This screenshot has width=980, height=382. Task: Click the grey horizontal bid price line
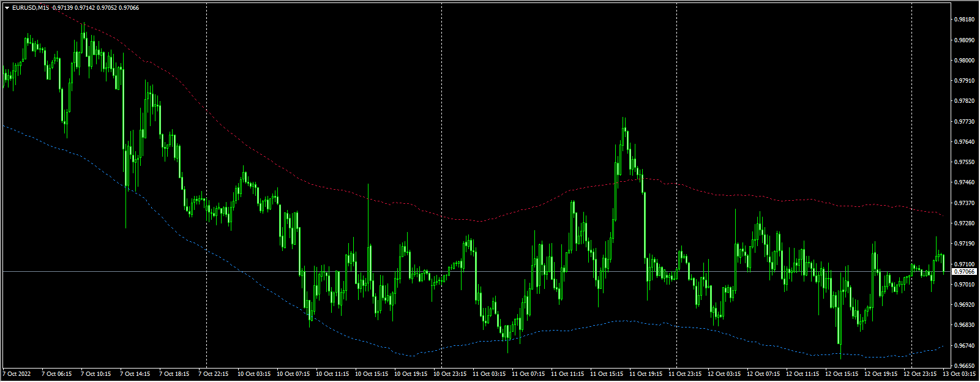476,271
